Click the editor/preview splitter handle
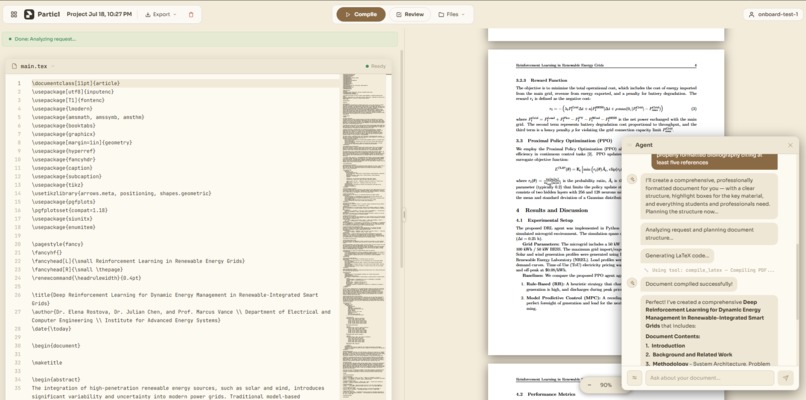Screen dimensions: 806x400 click(404, 215)
